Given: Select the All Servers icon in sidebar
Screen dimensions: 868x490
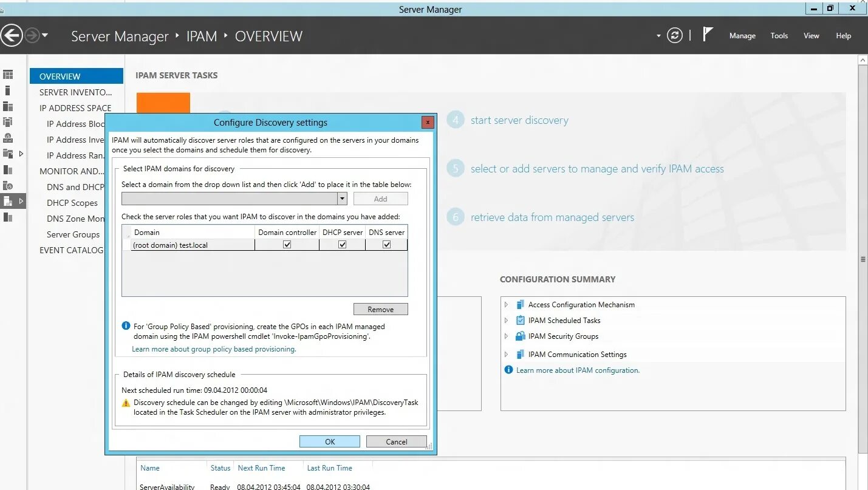Looking at the screenshot, I should pos(8,106).
